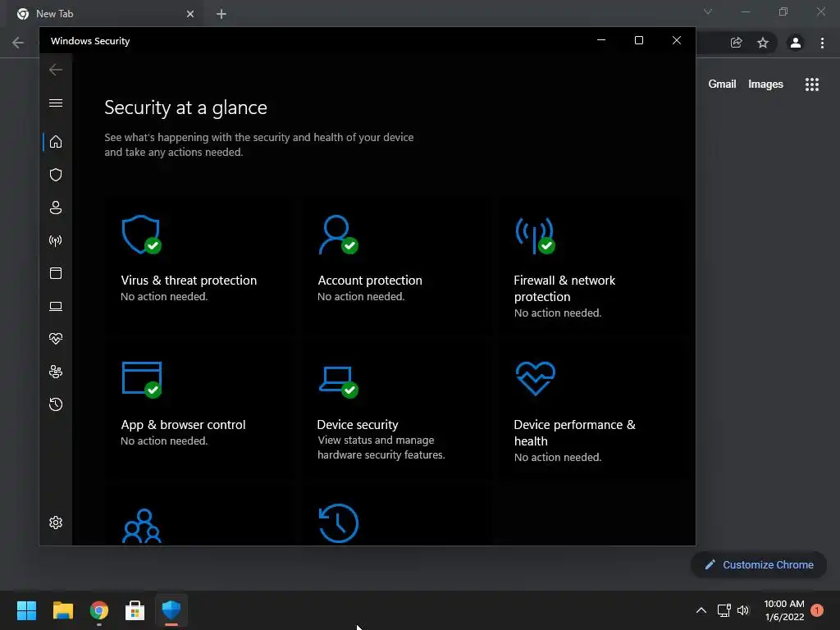
Task: Bookmark page with Chrome star icon
Action: click(x=763, y=43)
